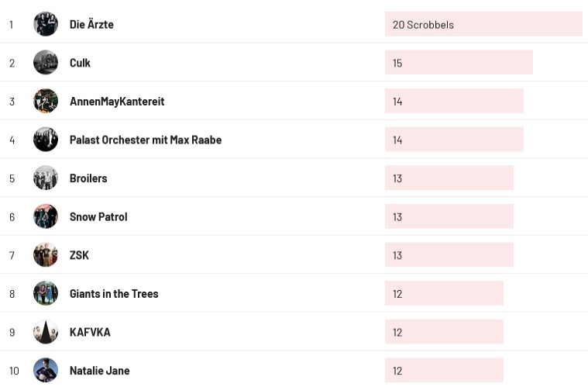588x387 pixels.
Task: Click AnnenMayKantereit's round profile picture
Action: (x=46, y=101)
